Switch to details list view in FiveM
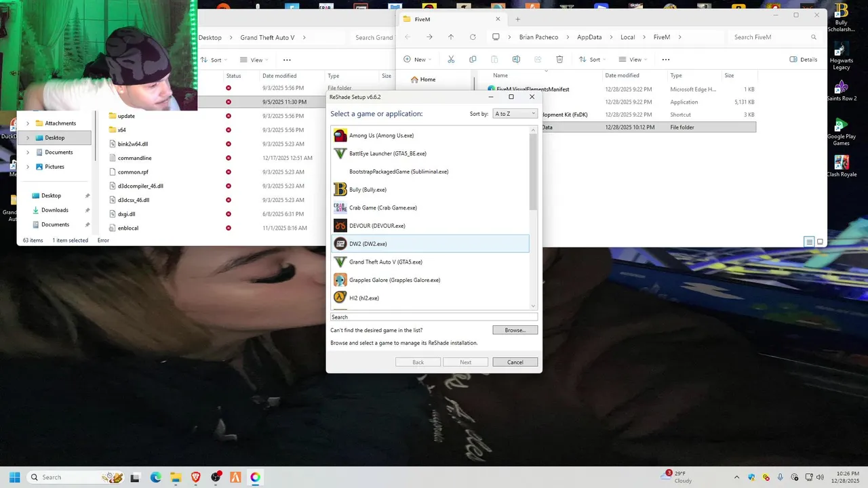Screen dimensions: 868x488 [x=809, y=242]
